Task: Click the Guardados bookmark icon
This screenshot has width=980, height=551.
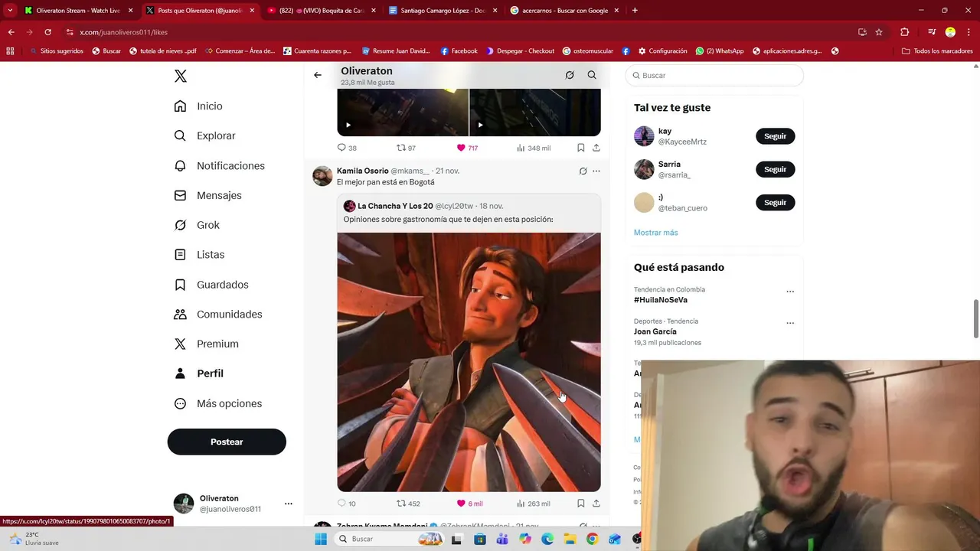Action: tap(180, 285)
